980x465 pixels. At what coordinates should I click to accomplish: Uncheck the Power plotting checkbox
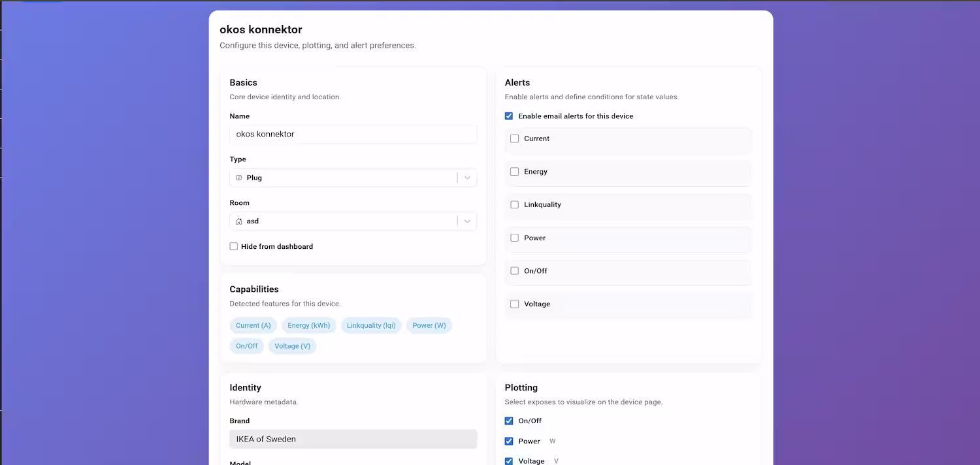point(509,441)
